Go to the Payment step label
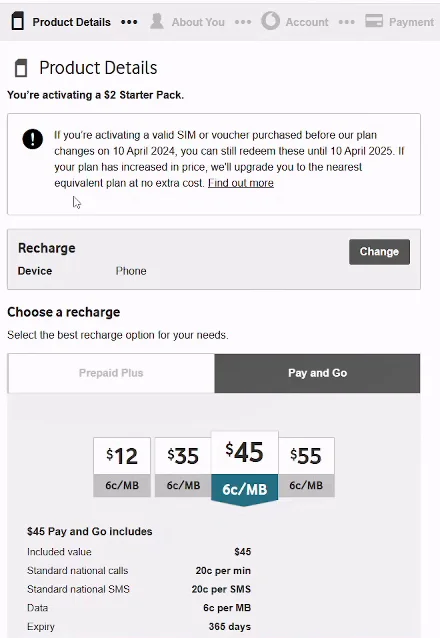 click(412, 22)
